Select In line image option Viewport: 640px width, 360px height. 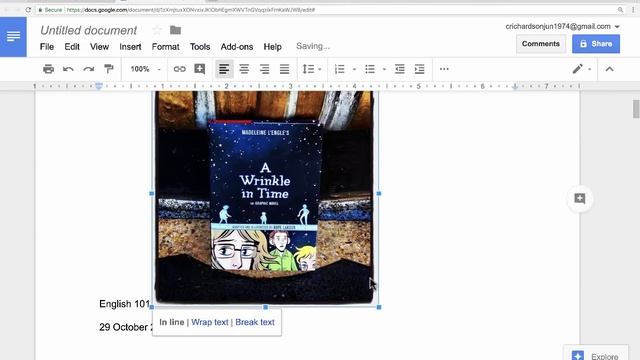[171, 322]
